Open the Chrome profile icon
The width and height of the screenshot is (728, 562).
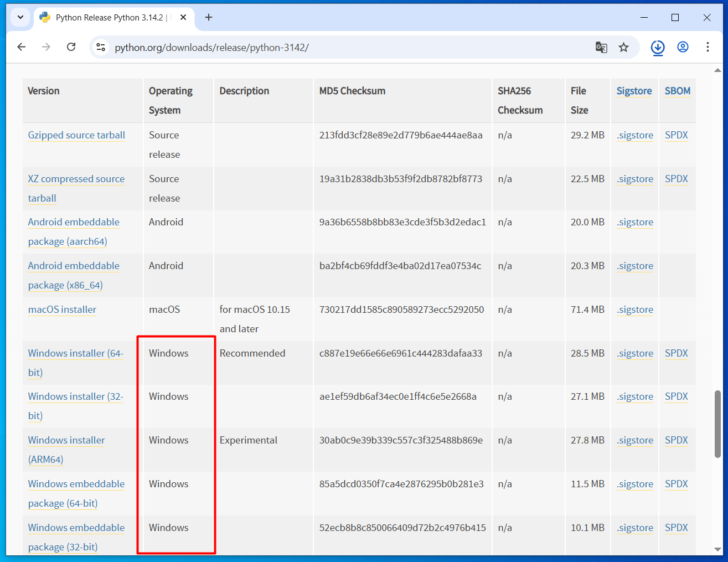(683, 47)
